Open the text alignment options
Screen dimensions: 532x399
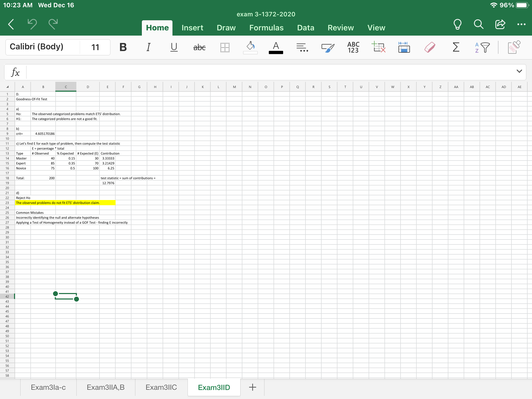tap(302, 47)
